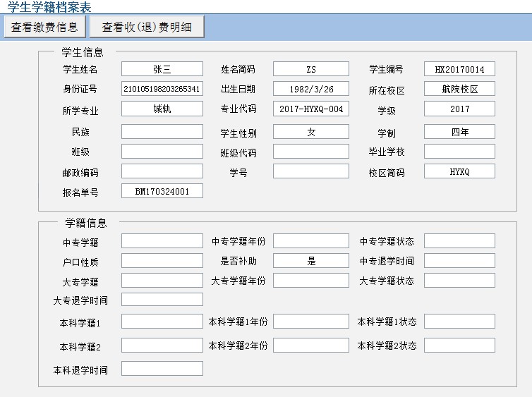
Task: Focus the empty 班级代码 field
Action: [310, 152]
